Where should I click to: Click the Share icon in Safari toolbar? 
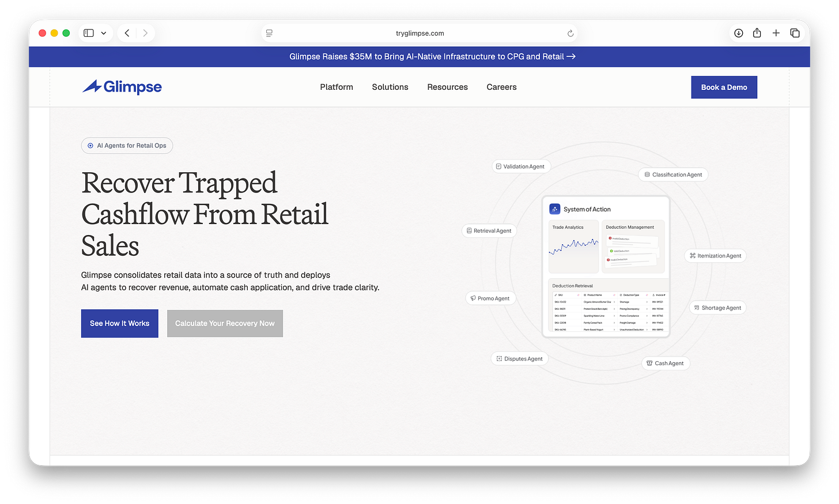[x=757, y=33]
